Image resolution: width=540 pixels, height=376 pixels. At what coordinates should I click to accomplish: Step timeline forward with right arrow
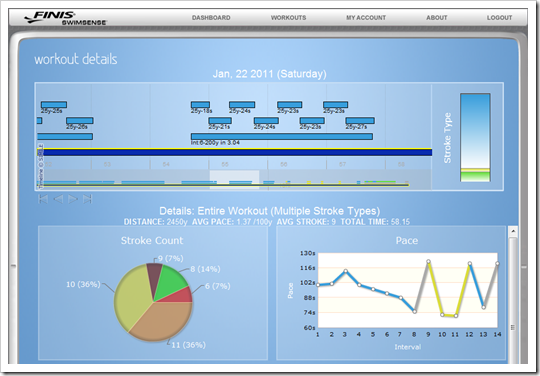[73, 199]
